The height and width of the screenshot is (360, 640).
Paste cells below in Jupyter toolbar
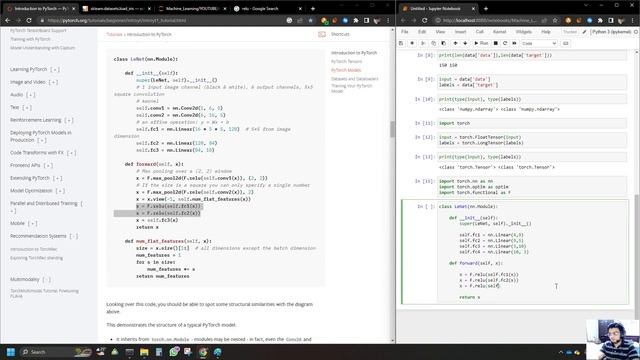444,43
